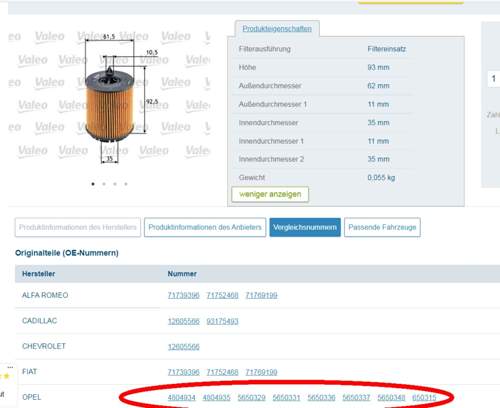Image resolution: width=500 pixels, height=408 pixels.
Task: Click the Höhe value 93 mm
Action: coord(378,68)
